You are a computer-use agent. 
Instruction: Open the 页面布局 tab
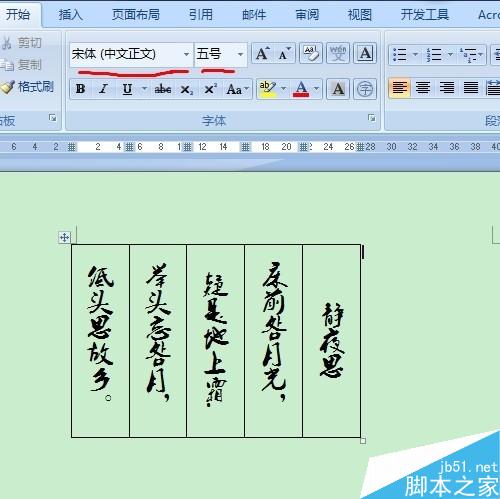136,15
